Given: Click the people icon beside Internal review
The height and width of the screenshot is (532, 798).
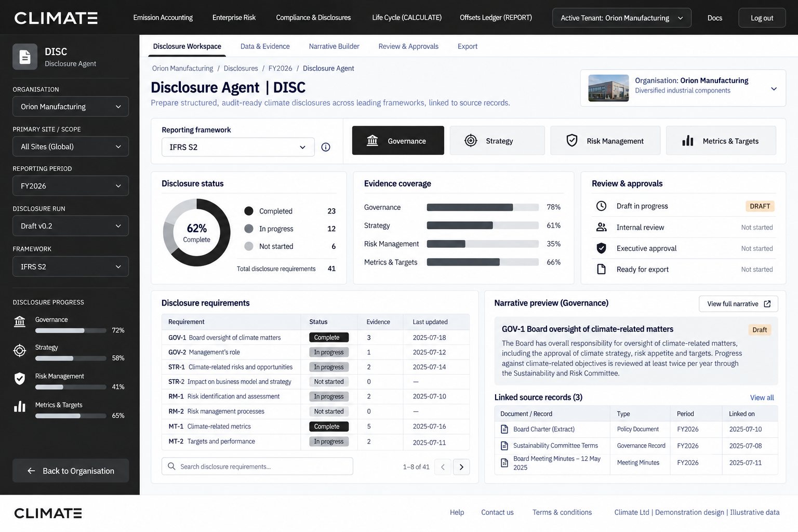Looking at the screenshot, I should click(x=601, y=227).
